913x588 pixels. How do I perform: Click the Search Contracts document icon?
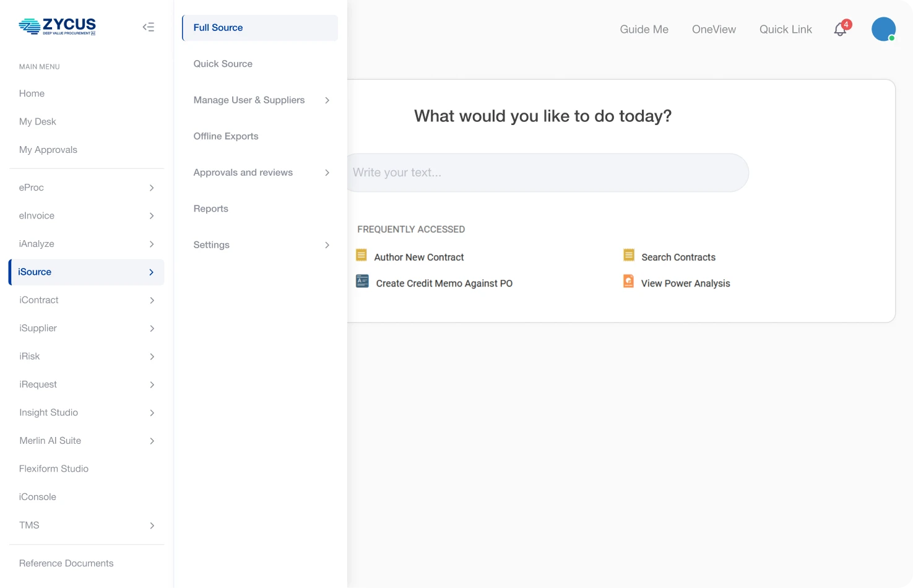pyautogui.click(x=629, y=255)
